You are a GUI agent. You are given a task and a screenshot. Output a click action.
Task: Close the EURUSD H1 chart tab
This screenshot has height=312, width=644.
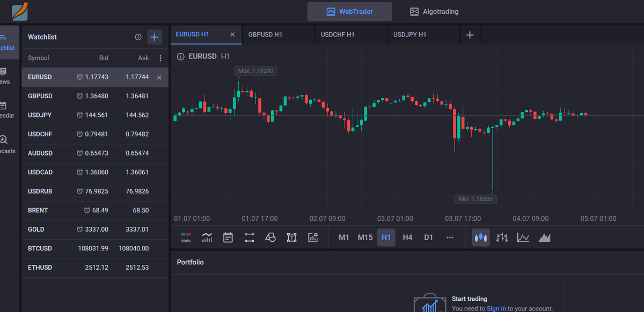click(232, 34)
